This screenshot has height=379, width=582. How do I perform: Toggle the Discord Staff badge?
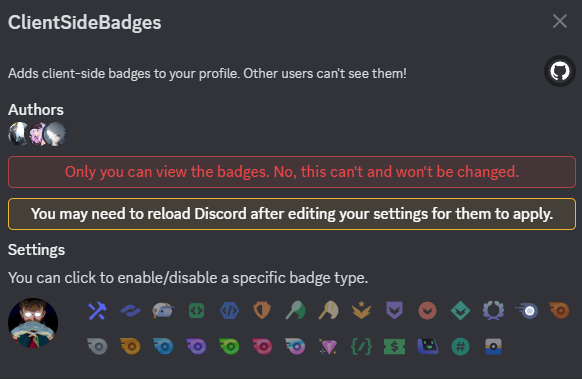coord(98,311)
